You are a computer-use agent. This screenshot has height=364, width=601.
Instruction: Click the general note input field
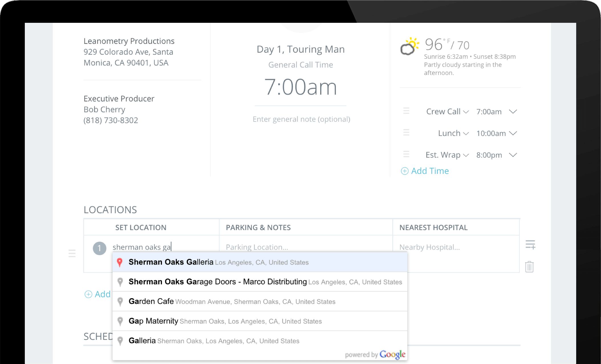coord(301,119)
